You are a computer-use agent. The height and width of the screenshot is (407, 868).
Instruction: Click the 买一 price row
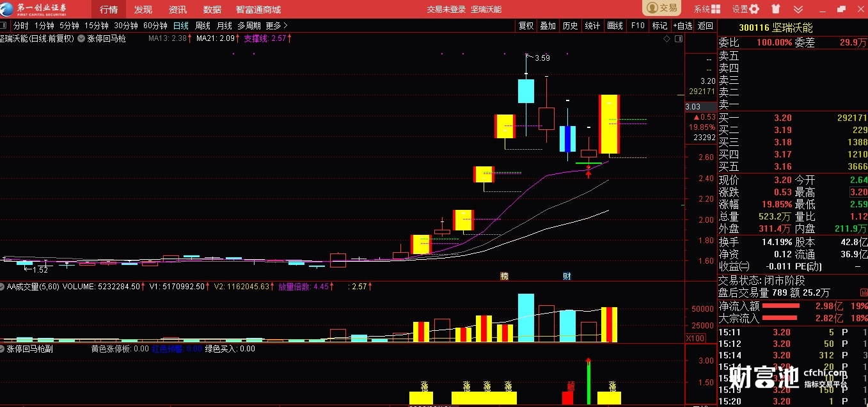[x=793, y=118]
